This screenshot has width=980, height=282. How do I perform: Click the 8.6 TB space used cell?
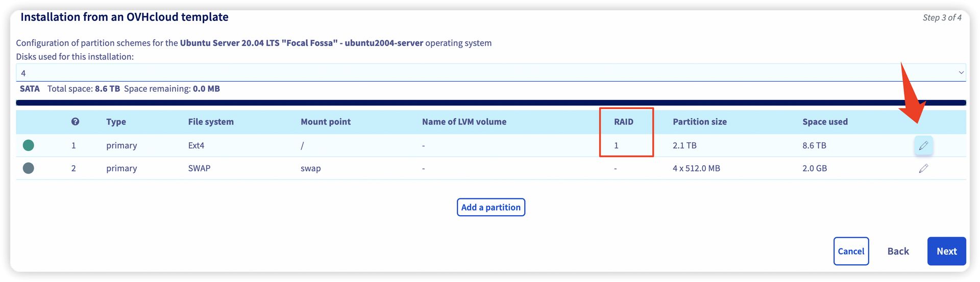814,145
